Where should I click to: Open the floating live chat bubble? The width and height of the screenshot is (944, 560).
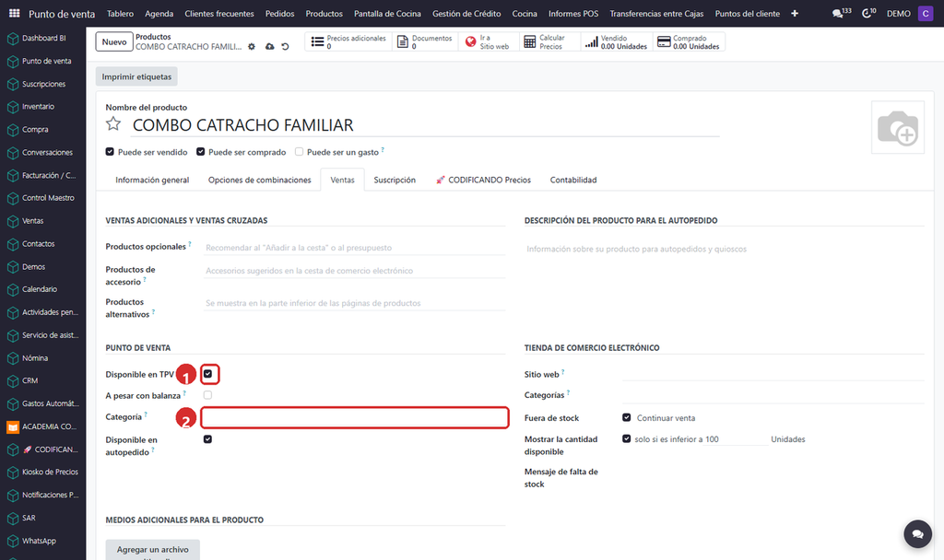tap(917, 533)
